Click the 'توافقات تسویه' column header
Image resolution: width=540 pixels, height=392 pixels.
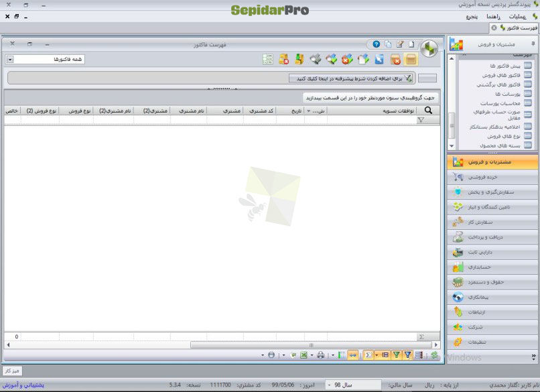click(x=372, y=111)
